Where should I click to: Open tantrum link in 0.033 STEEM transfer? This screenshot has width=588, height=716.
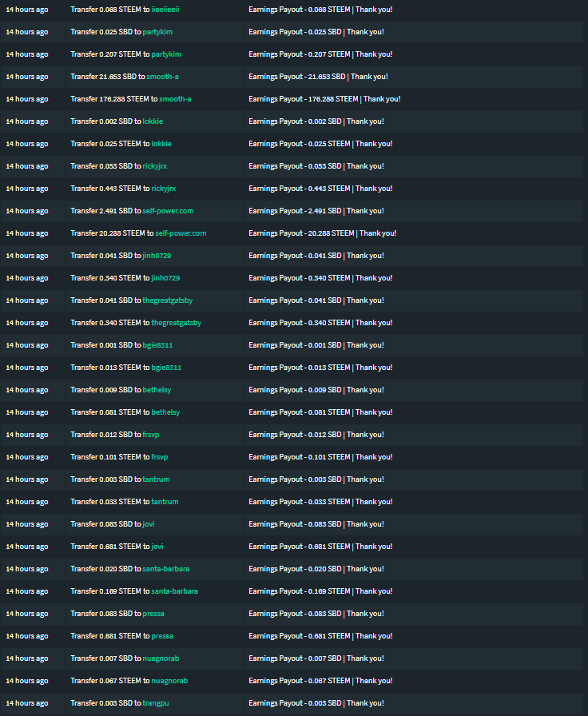(x=165, y=502)
